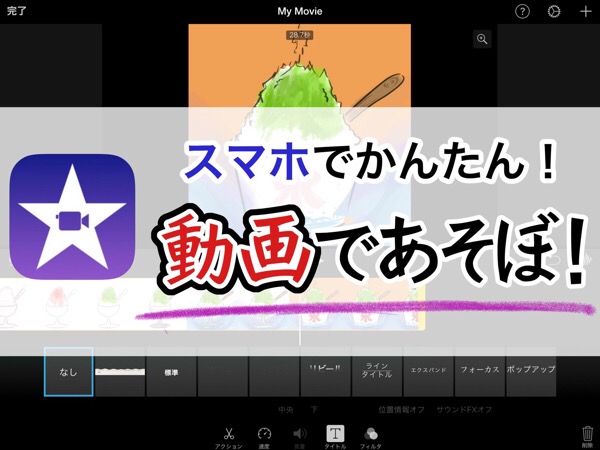Delete clip with the trash icon
Image resolution: width=600 pixels, height=450 pixels.
(587, 437)
